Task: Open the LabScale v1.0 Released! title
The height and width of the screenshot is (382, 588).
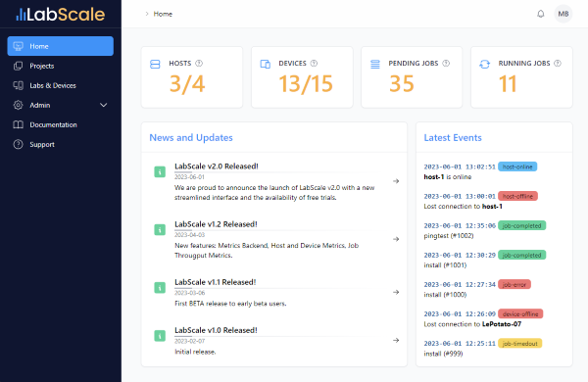Action: [216, 330]
